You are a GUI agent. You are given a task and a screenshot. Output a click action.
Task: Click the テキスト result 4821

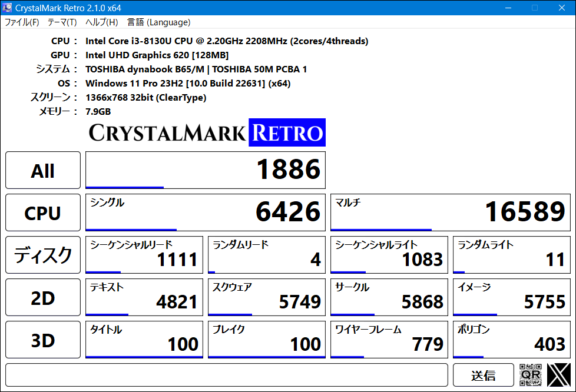tap(144, 297)
